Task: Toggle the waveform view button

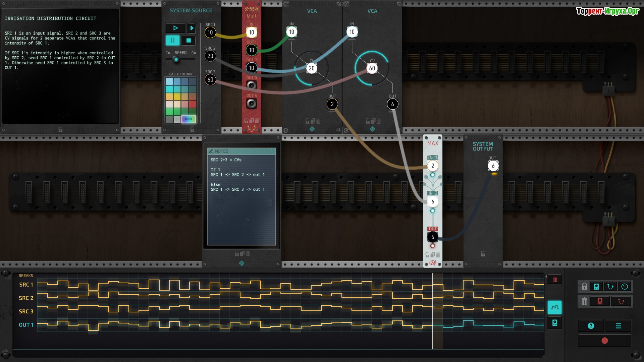Action: [554, 307]
